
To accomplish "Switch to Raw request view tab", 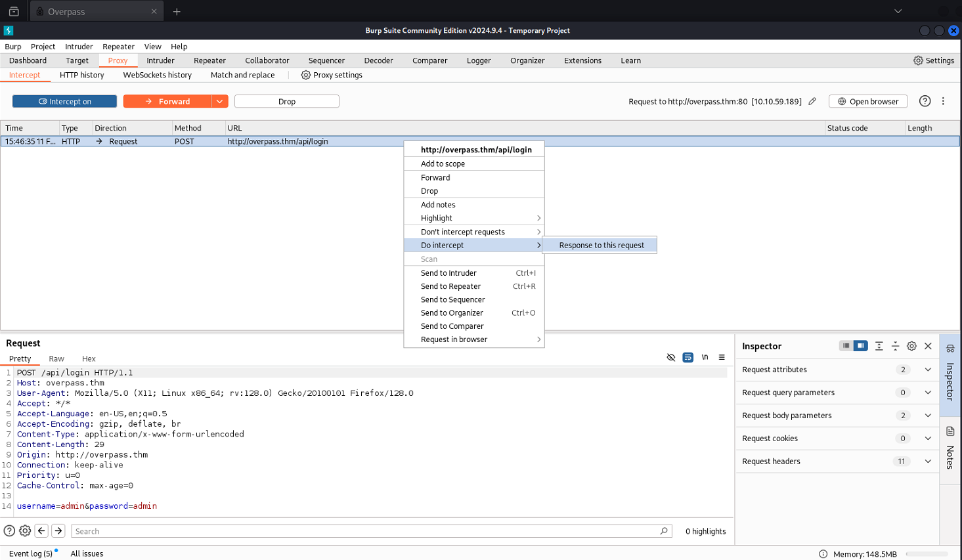I will pos(56,358).
